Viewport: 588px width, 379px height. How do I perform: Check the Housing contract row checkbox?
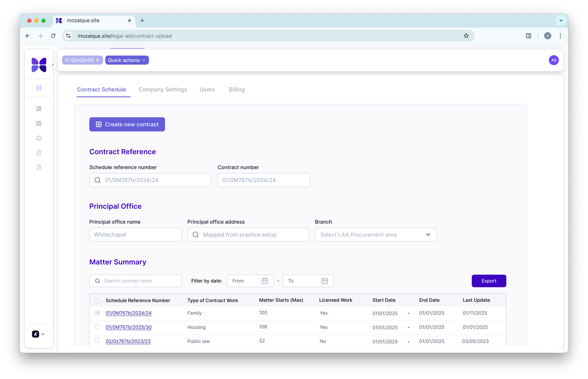97,327
